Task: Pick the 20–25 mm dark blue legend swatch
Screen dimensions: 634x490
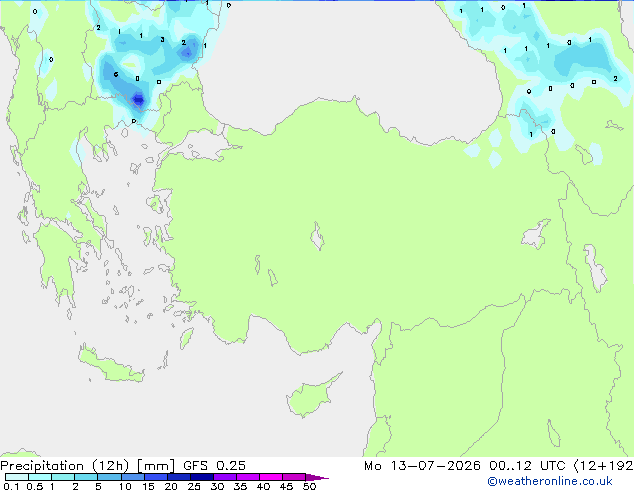Action: tap(178, 477)
